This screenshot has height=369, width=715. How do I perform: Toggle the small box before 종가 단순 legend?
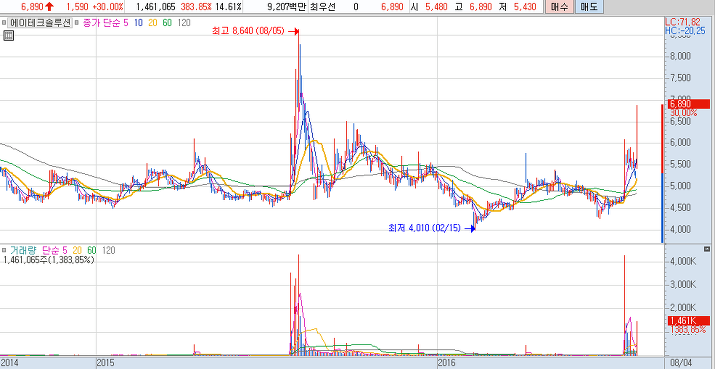[x=77, y=22]
